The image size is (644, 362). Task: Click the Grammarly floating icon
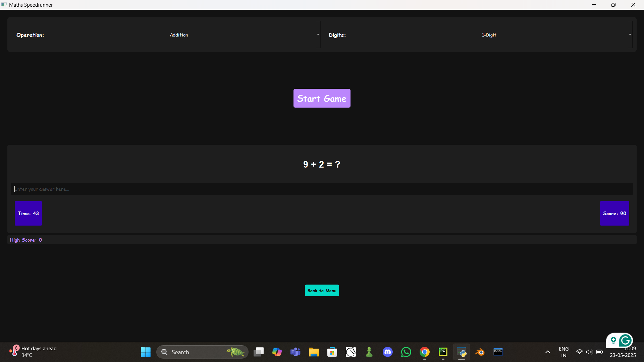(x=625, y=341)
